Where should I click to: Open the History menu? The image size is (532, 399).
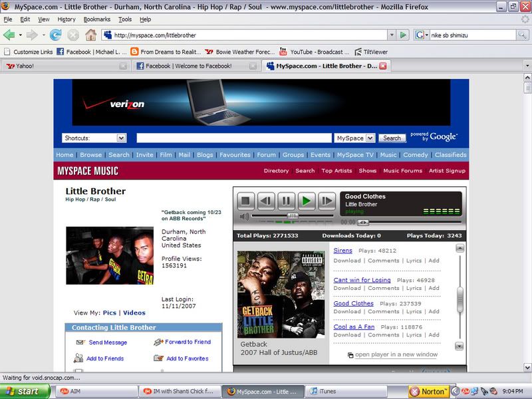point(66,19)
